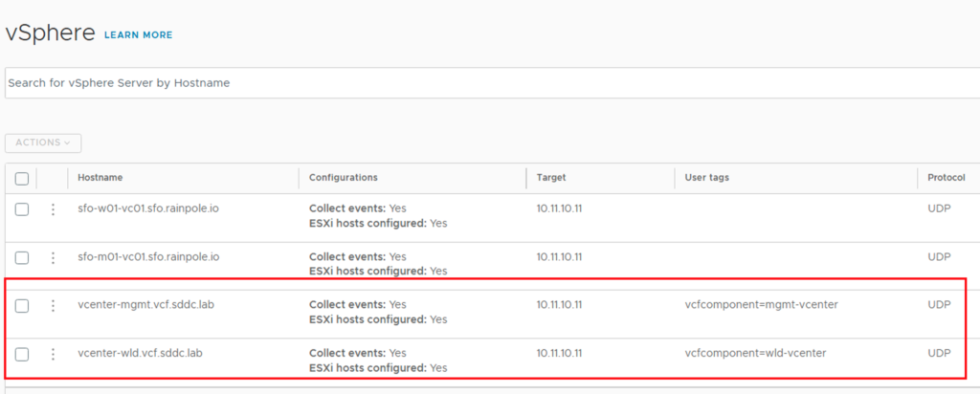Open row actions menu for vcenter-mgmt.vcf.sddc.lab
Viewport: 980px width, 394px height.
54,305
